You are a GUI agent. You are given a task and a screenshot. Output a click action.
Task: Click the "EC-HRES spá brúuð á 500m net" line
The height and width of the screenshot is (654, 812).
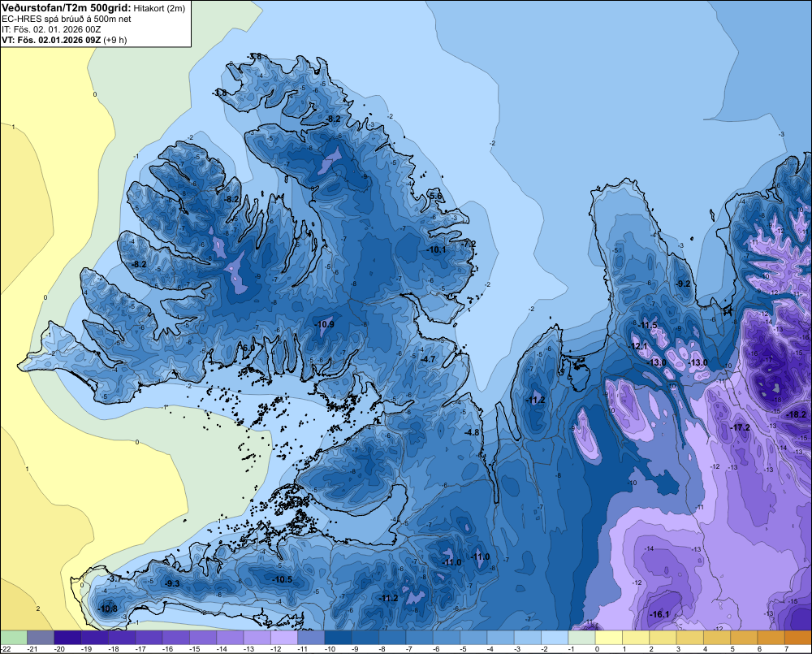click(x=67, y=19)
